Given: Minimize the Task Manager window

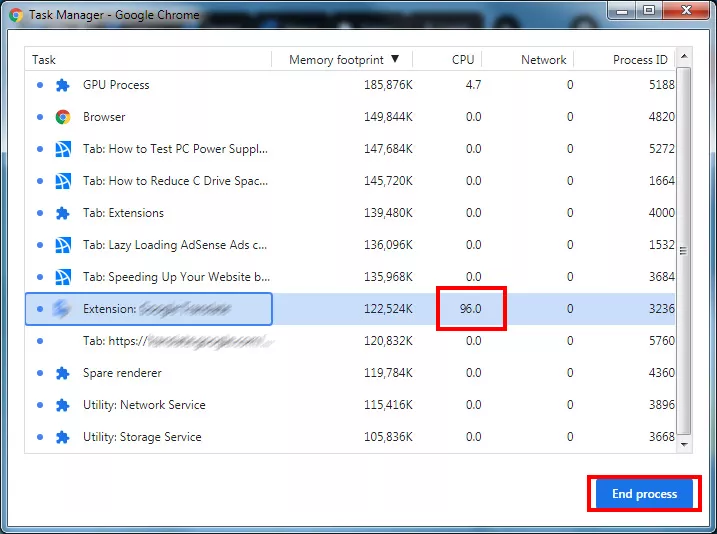Looking at the screenshot, I should [622, 11].
